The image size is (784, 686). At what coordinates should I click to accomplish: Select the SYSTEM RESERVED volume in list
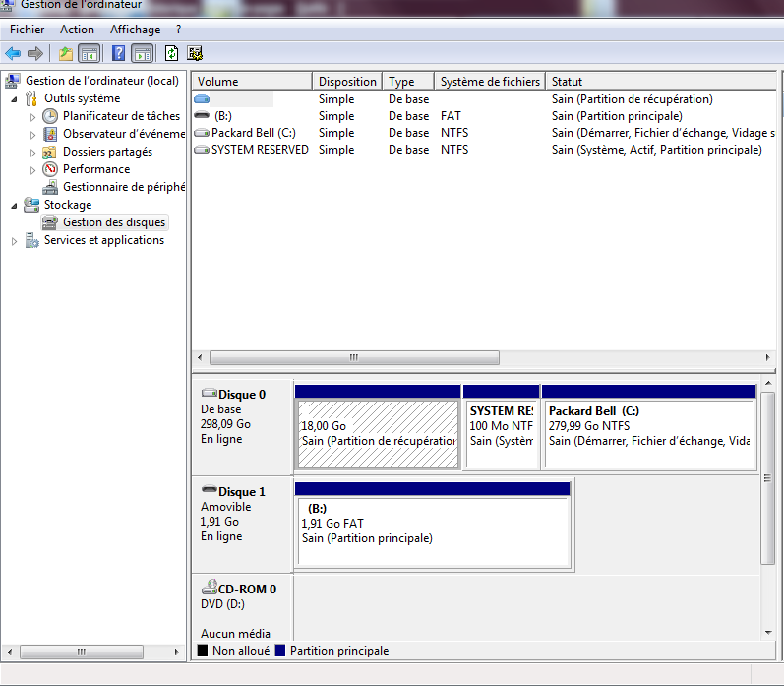pos(260,150)
